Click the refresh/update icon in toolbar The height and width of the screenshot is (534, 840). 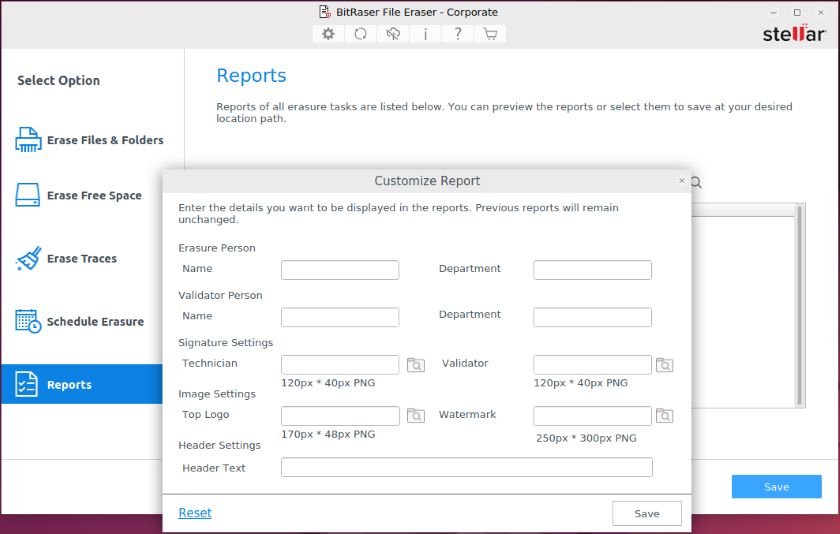point(361,34)
